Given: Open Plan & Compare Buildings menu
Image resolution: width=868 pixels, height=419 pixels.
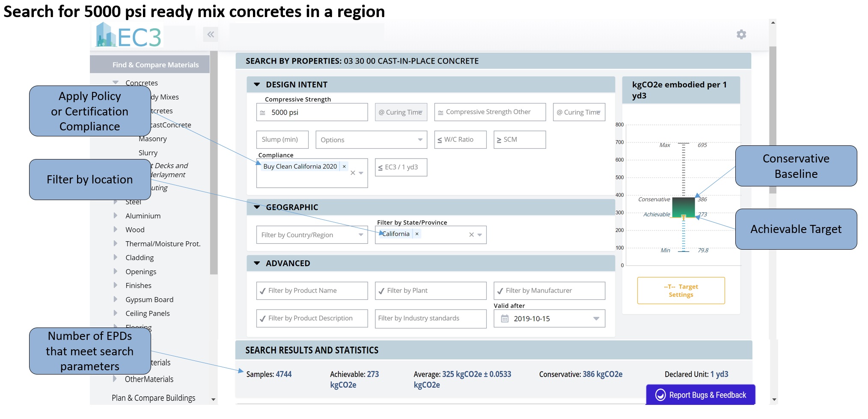Looking at the screenshot, I should click(153, 398).
